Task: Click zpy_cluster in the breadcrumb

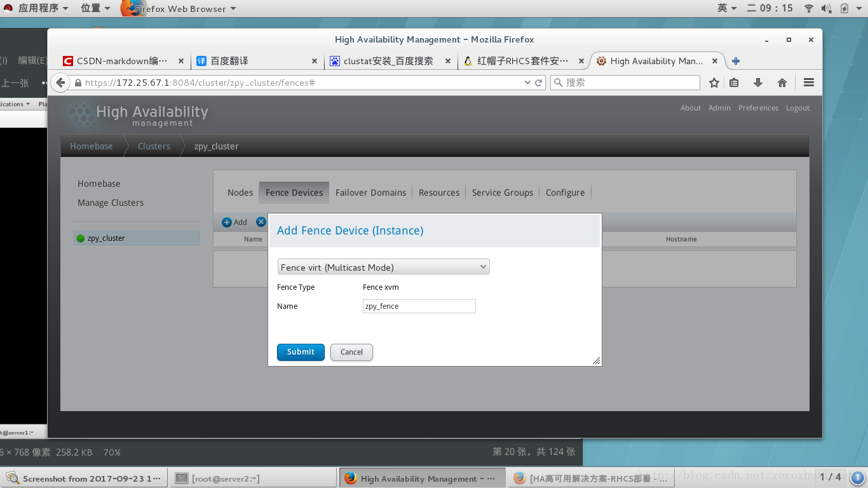Action: [x=216, y=146]
